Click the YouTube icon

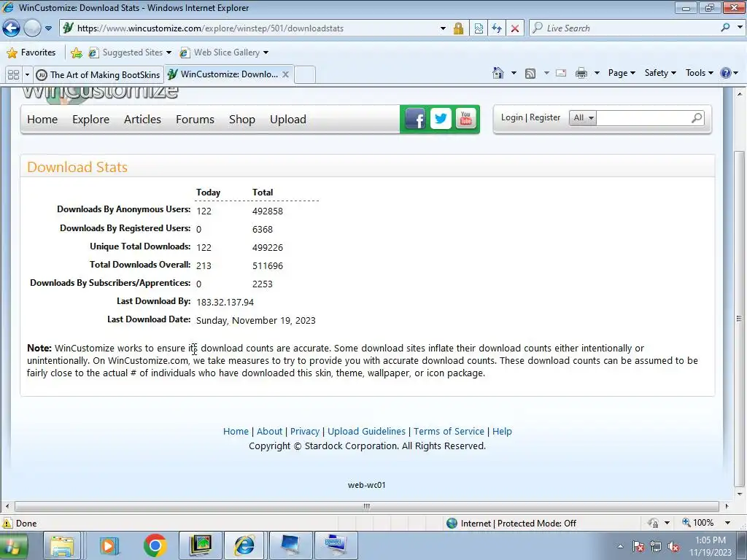click(466, 119)
